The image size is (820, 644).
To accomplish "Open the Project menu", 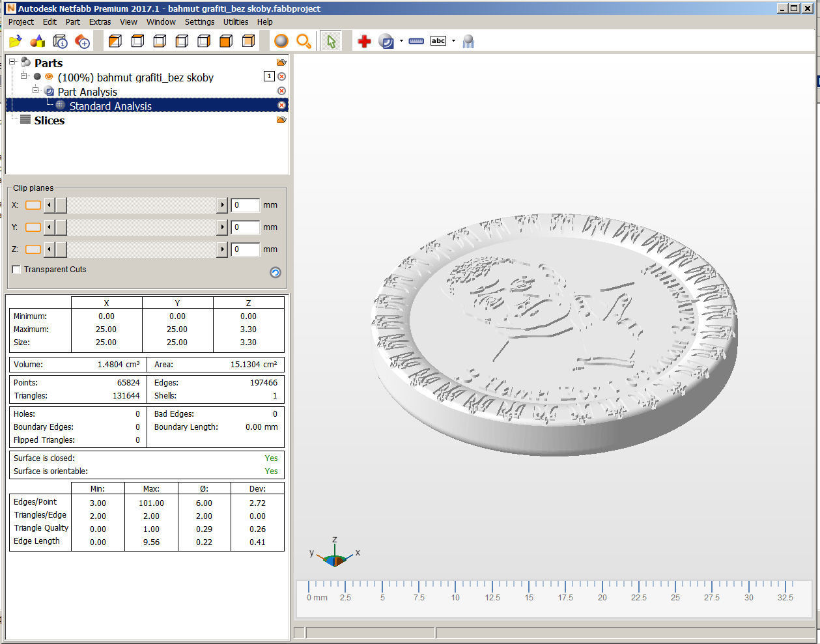I will tap(21, 21).
